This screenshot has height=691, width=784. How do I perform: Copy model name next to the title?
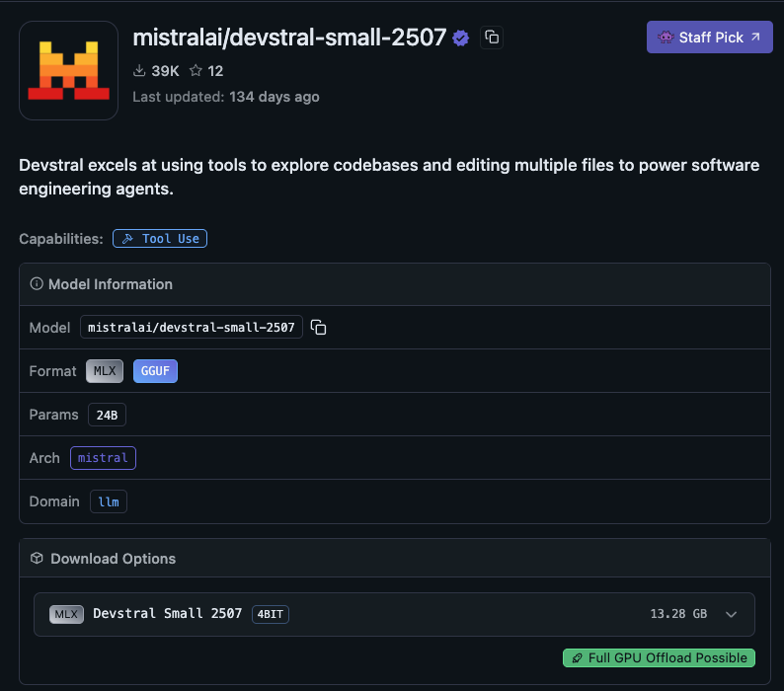pos(492,38)
